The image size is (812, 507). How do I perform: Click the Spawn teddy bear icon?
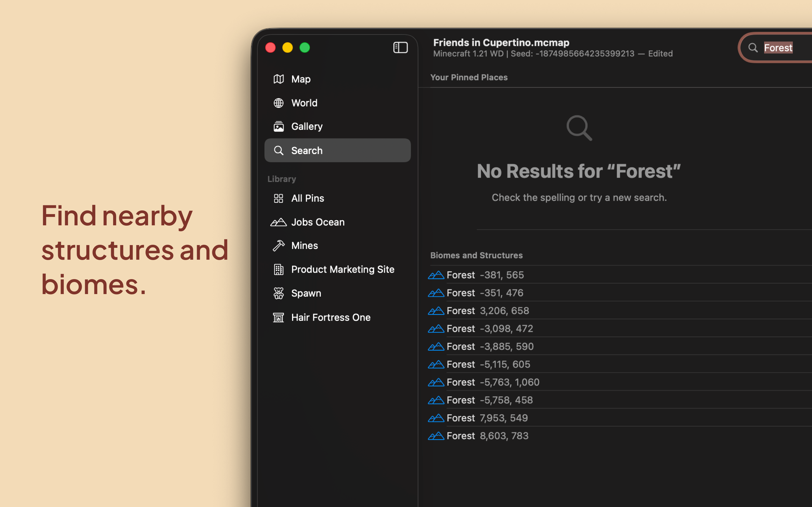click(x=279, y=293)
